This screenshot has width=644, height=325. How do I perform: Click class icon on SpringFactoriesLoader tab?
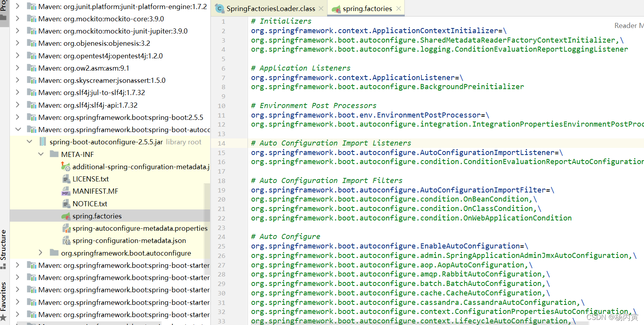click(x=220, y=8)
